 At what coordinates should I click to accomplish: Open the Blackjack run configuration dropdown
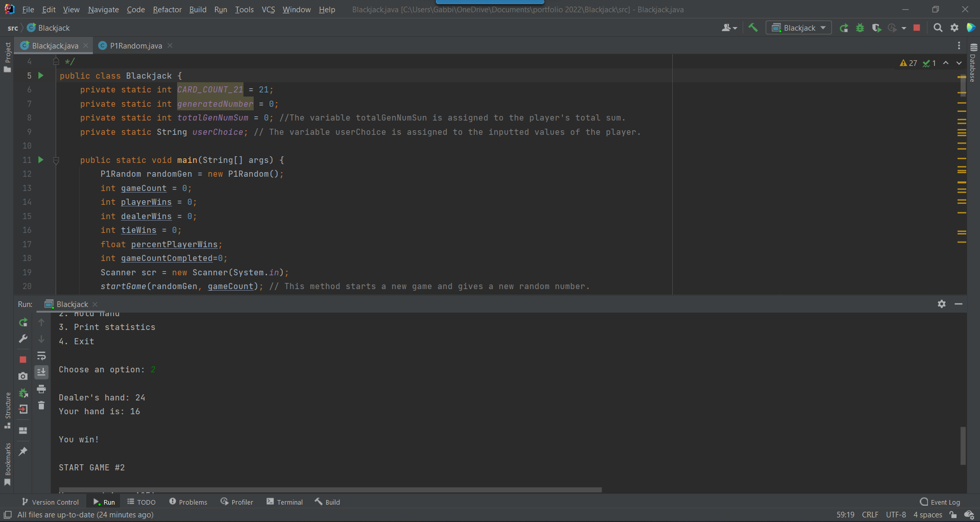pos(799,28)
